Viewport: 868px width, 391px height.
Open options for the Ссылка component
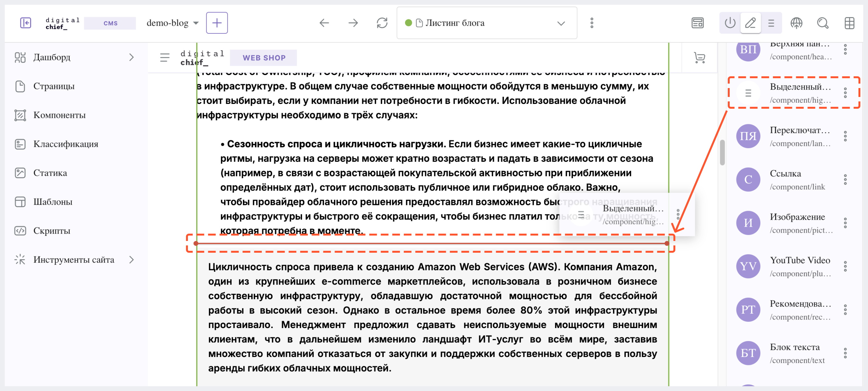[x=845, y=180]
